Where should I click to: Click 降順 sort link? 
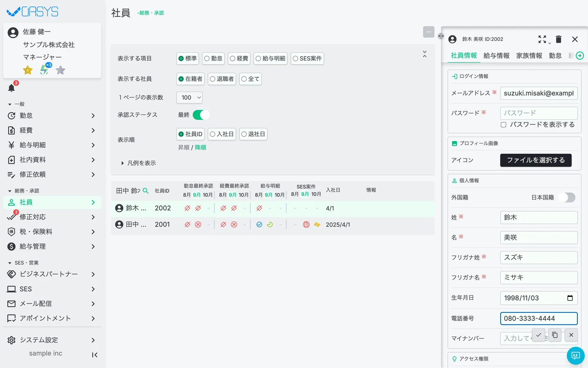pyautogui.click(x=200, y=148)
